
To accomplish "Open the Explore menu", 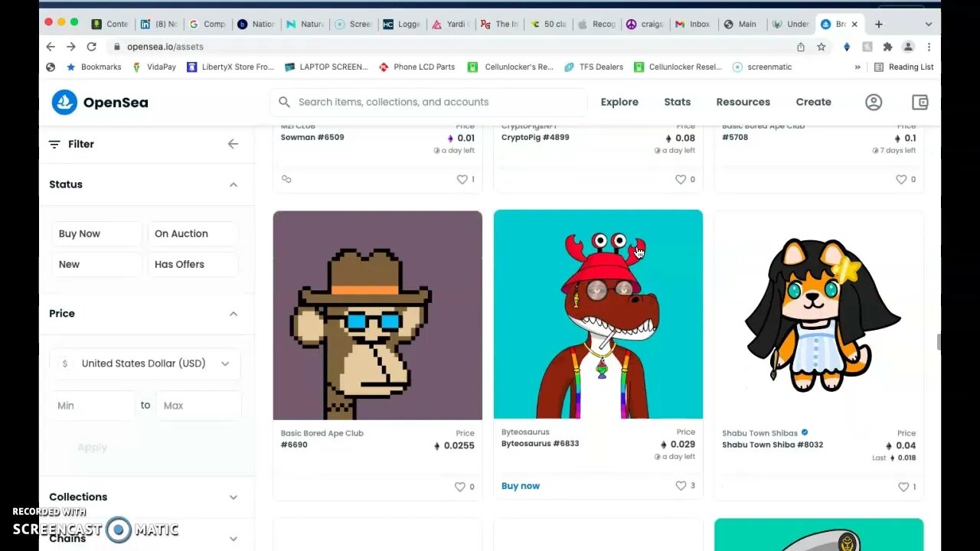I will (619, 102).
